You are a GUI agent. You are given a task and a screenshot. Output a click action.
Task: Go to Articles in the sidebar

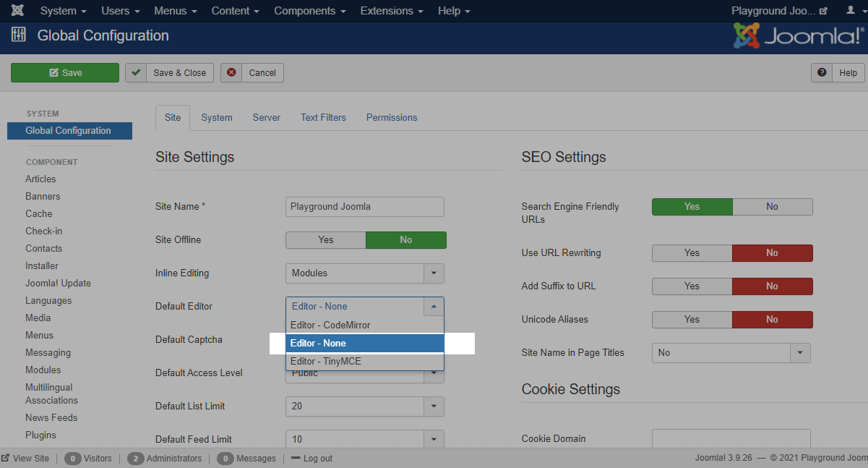(x=40, y=179)
